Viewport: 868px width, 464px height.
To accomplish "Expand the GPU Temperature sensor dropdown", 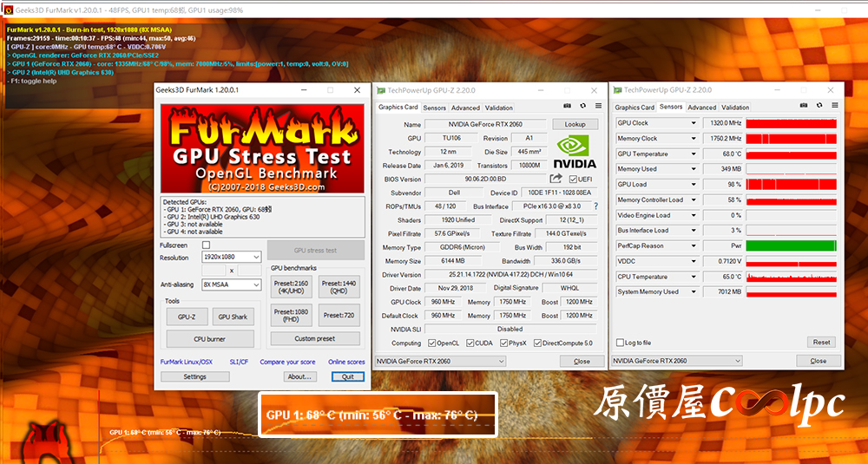I will (693, 154).
